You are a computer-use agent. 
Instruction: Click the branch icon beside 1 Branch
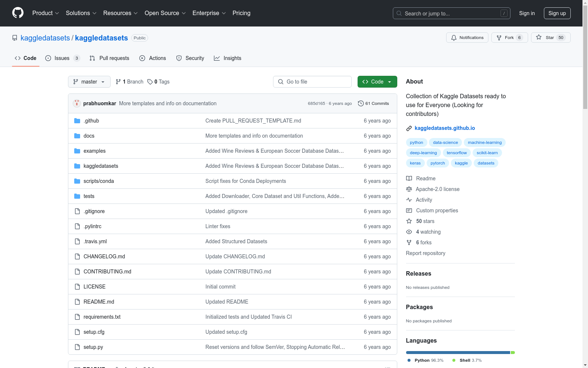[118, 82]
